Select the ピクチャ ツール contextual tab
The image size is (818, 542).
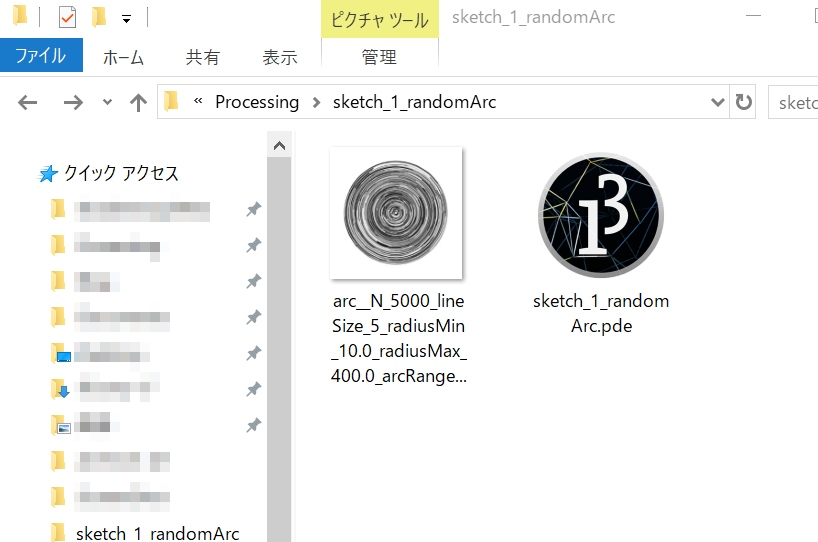tap(379, 20)
